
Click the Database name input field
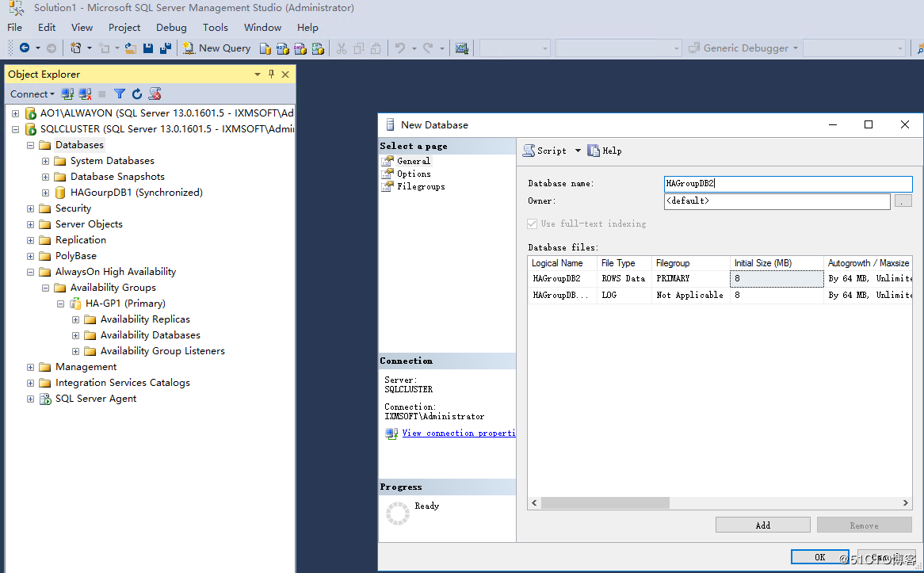pyautogui.click(x=788, y=183)
